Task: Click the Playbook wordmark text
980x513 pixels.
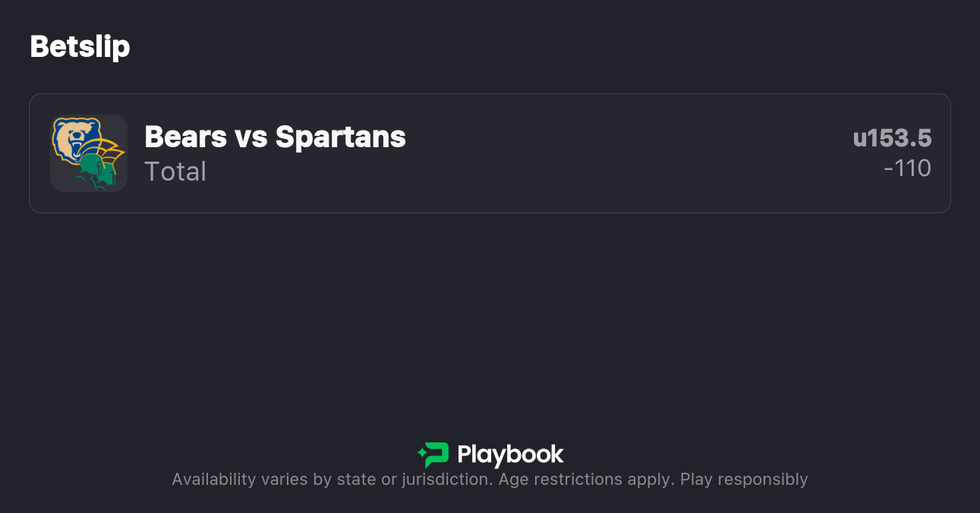Action: 510,455
